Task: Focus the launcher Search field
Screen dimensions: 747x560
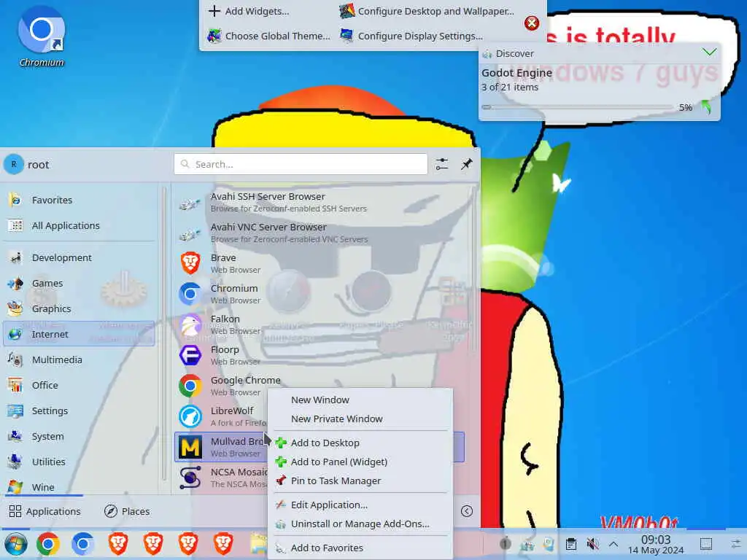Action: (301, 164)
